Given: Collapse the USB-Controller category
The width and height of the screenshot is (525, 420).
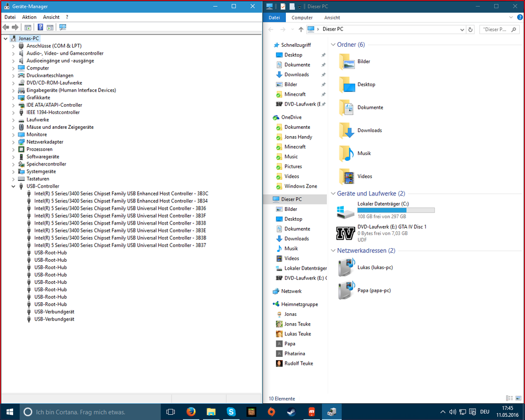Looking at the screenshot, I should [13, 186].
